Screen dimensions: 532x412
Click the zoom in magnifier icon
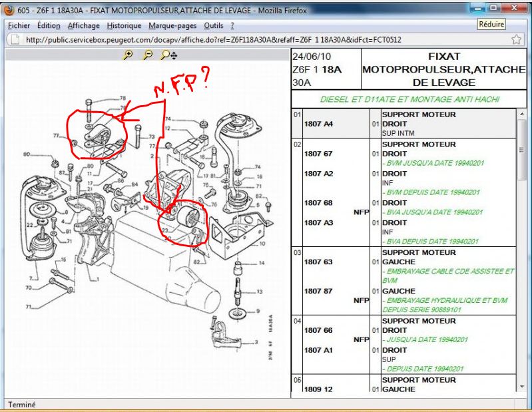click(x=128, y=55)
